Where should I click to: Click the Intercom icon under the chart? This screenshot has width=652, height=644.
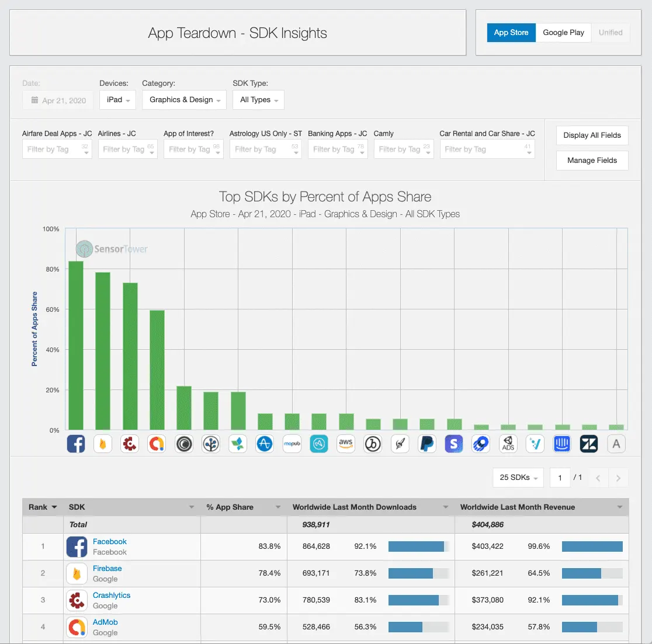[562, 444]
